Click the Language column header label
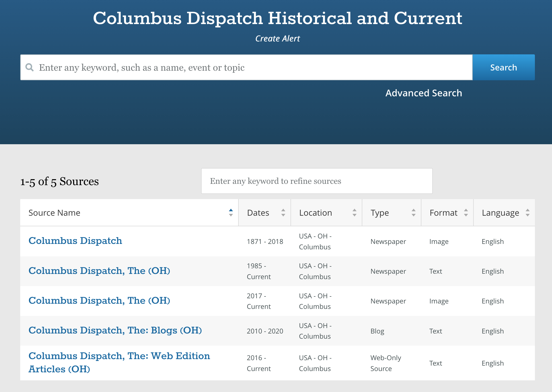 500,213
